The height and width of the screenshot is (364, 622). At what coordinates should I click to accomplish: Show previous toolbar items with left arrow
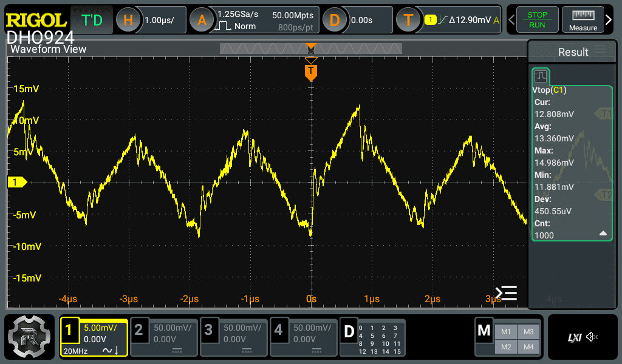[x=511, y=20]
